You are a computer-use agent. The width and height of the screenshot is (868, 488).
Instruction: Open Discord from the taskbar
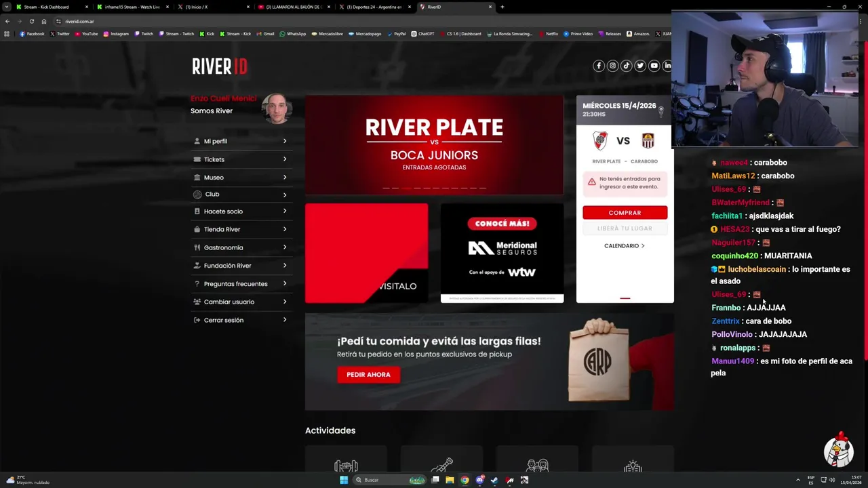pos(479,480)
